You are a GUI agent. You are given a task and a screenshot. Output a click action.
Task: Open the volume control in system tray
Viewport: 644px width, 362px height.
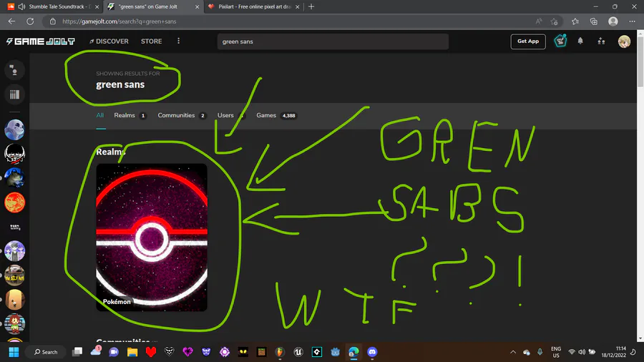(582, 352)
